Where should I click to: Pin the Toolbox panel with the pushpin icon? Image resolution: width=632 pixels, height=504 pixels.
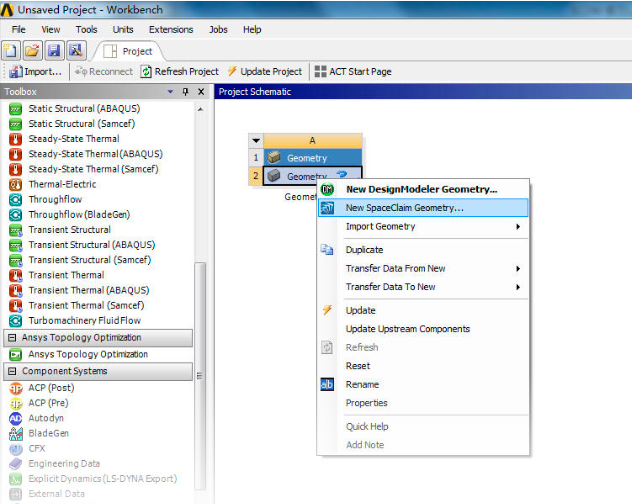pos(185,92)
